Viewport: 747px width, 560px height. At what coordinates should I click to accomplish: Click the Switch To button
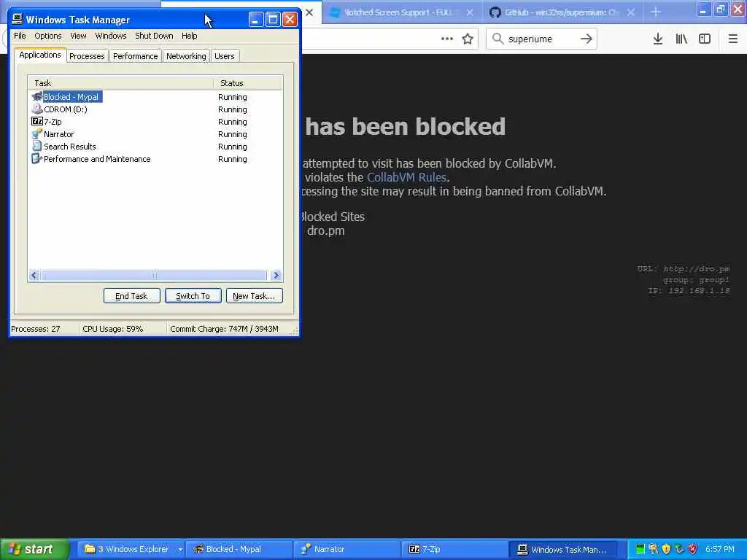[193, 296]
